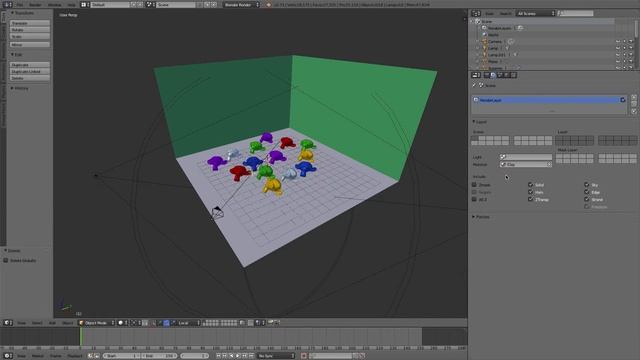This screenshot has width=640, height=360.
Task: Toggle the pin icon beside Scene breadcrumb
Action: pyautogui.click(x=474, y=85)
